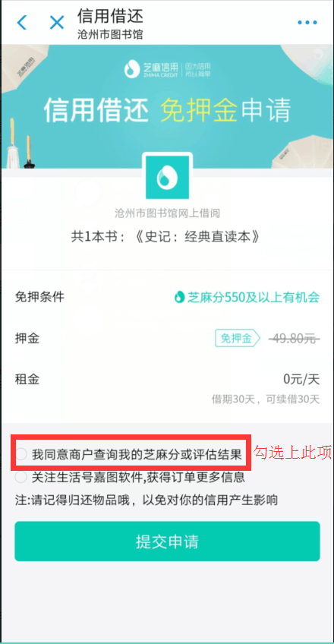
Task: Tap the Zhima Credit logo in banner
Action: click(x=168, y=68)
